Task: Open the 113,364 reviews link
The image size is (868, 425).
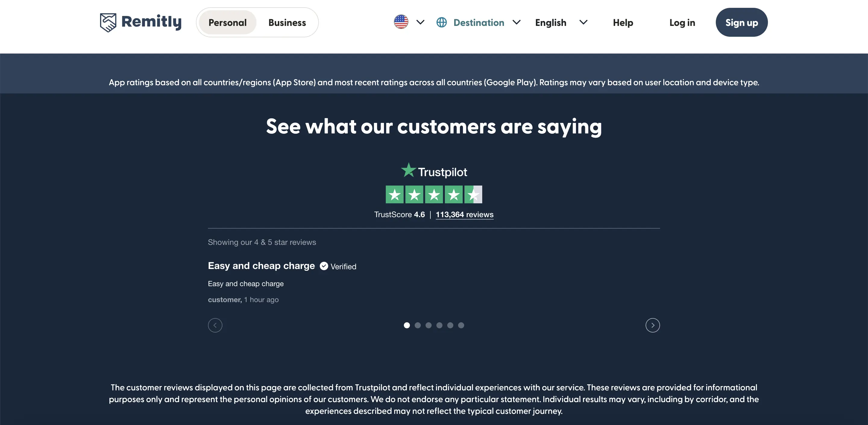Action: 464,214
